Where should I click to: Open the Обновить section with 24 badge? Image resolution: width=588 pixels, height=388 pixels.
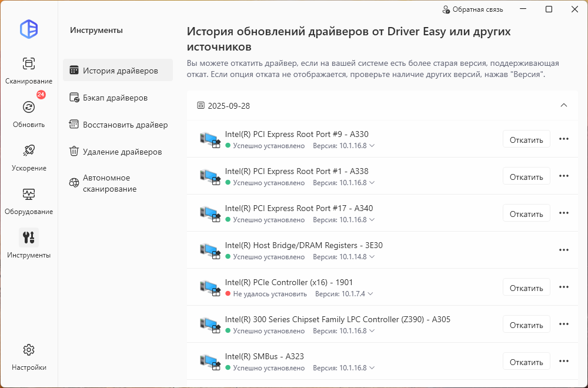[28, 108]
